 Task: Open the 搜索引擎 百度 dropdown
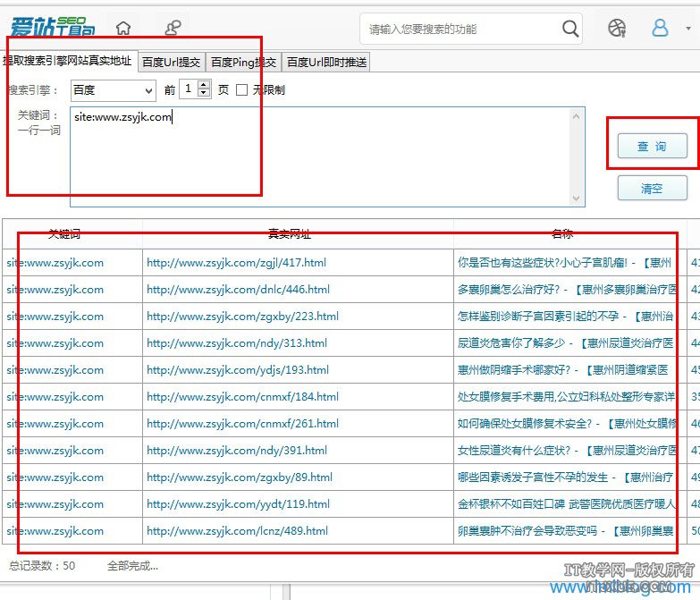113,90
